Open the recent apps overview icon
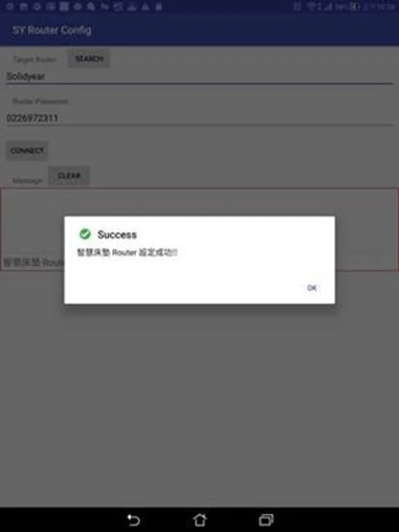Viewport: 399px width, 532px height. click(266, 520)
